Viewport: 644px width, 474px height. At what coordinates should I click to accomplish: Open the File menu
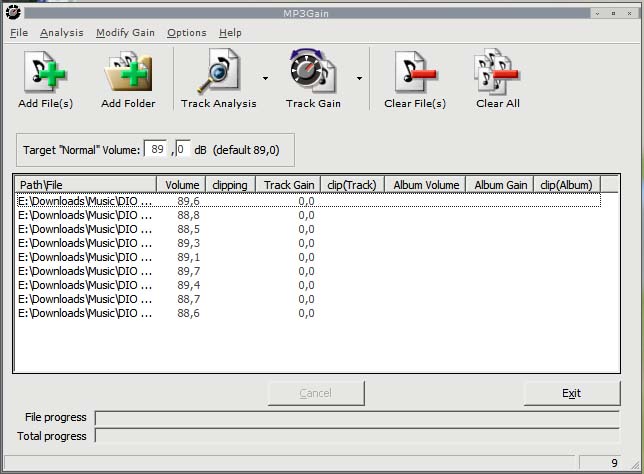(x=19, y=33)
